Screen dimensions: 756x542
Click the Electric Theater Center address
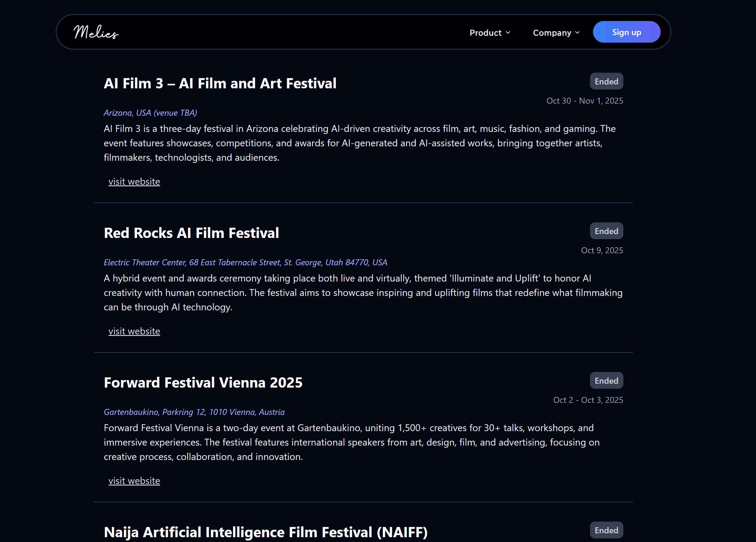(x=245, y=262)
